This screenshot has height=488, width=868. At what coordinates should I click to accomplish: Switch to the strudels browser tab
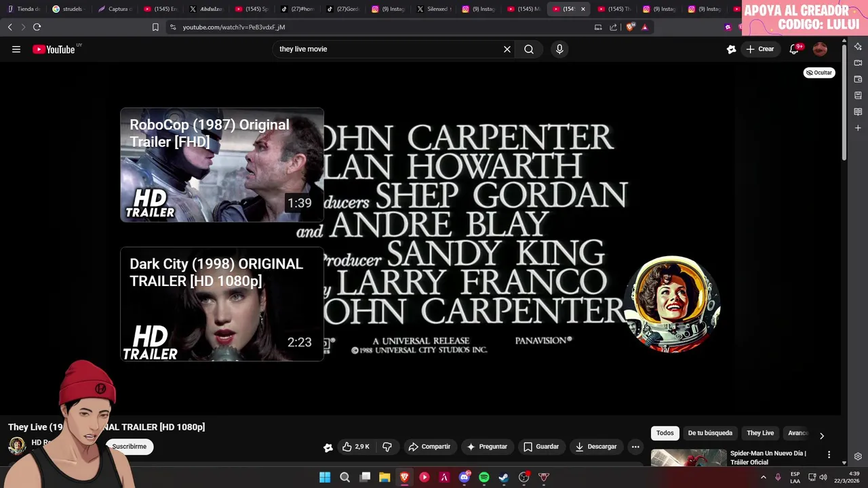(69, 9)
